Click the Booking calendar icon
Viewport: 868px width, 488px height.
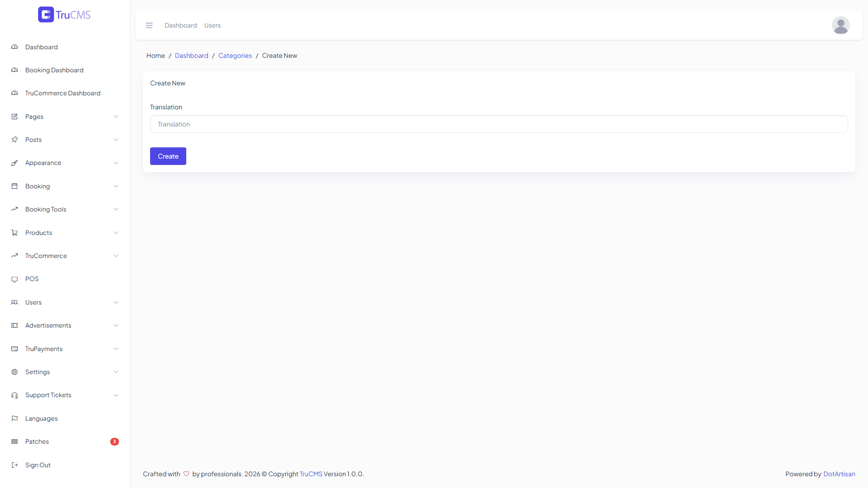(14, 186)
